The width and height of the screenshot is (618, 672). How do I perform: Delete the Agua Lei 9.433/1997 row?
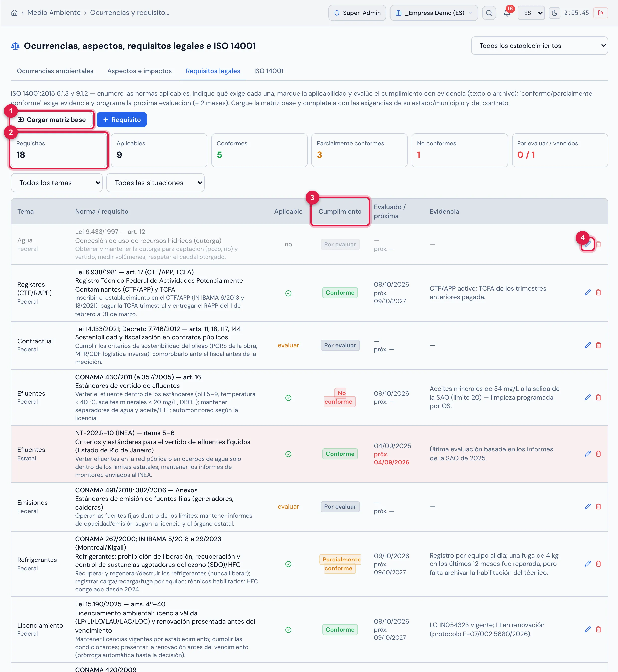click(x=598, y=244)
